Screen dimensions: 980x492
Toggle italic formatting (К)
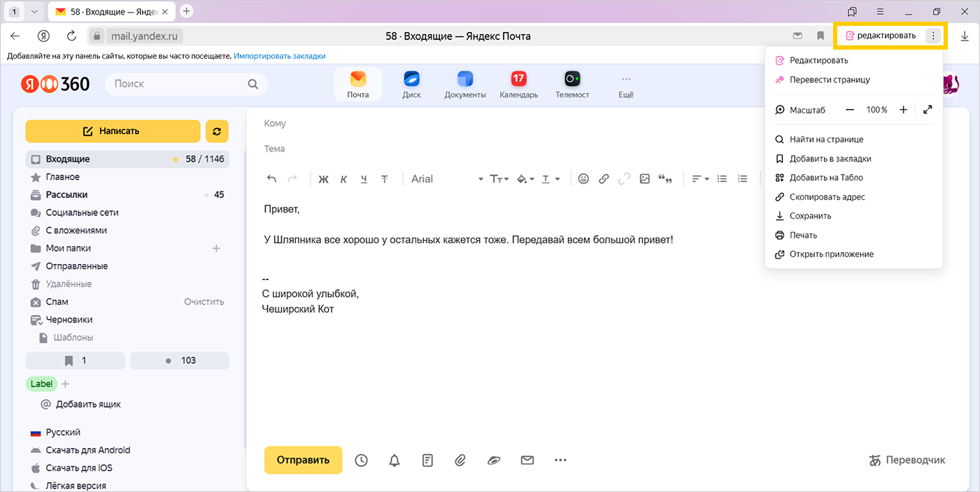click(343, 180)
